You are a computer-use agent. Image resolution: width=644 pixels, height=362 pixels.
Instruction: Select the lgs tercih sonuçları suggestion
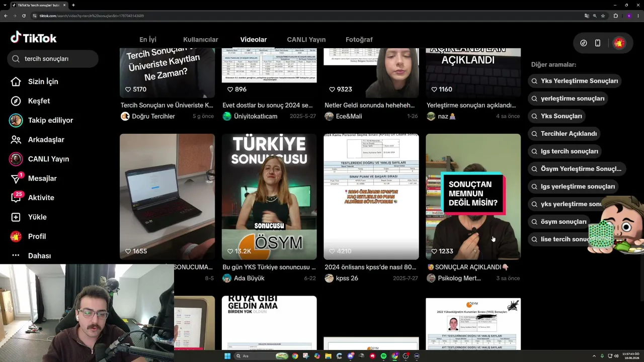[565, 151]
